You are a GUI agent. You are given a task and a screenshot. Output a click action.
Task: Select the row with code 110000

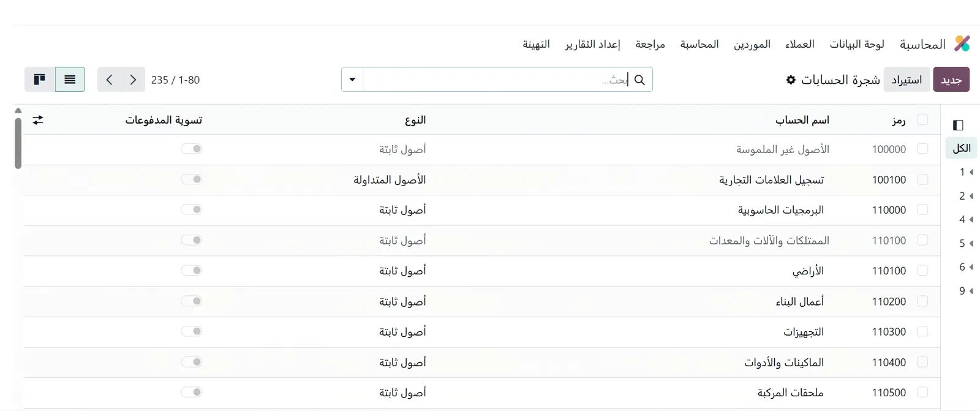pos(922,209)
